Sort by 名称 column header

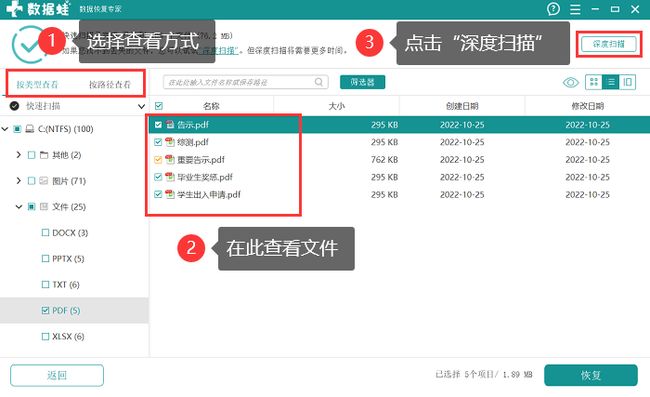[211, 106]
